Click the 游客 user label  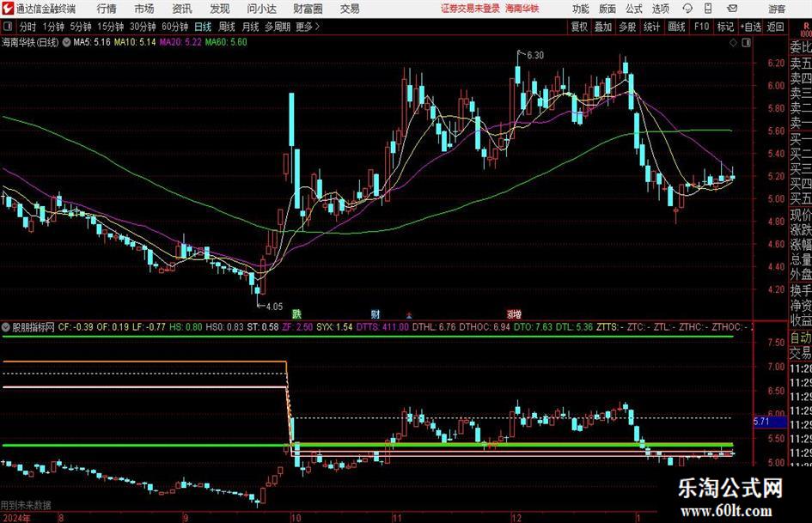(777, 9)
